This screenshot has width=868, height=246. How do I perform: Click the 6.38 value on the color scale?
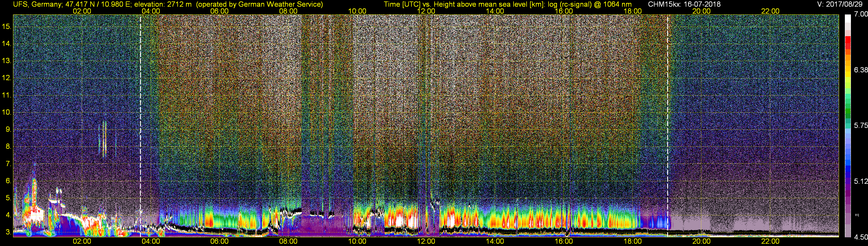pos(861,70)
